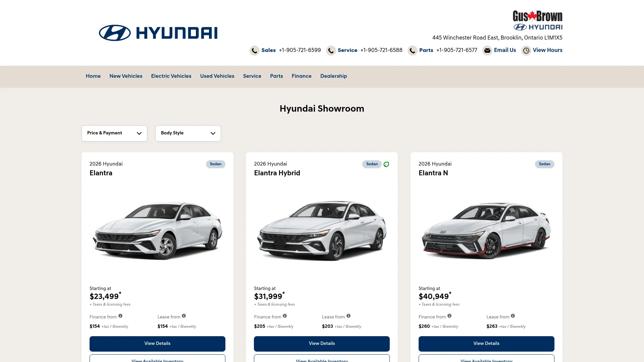
Task: Tap the Sales phone icon
Action: (x=255, y=51)
